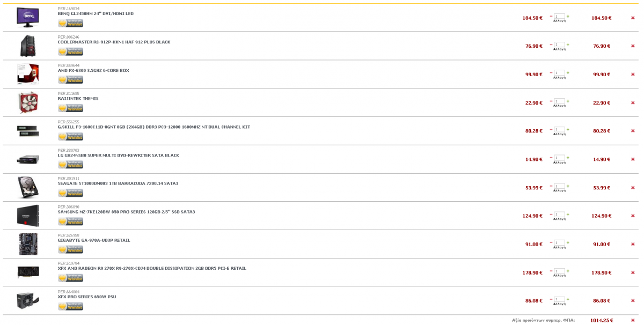The height and width of the screenshot is (325, 644).
Task: Click quantity field for Gigabyte GA-970A-UD3P
Action: click(559, 242)
